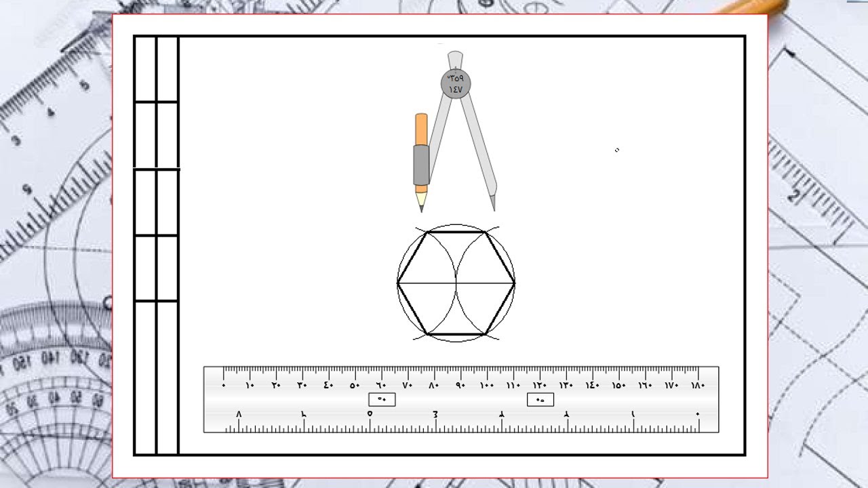Click the compass needle leg tip

493,203
